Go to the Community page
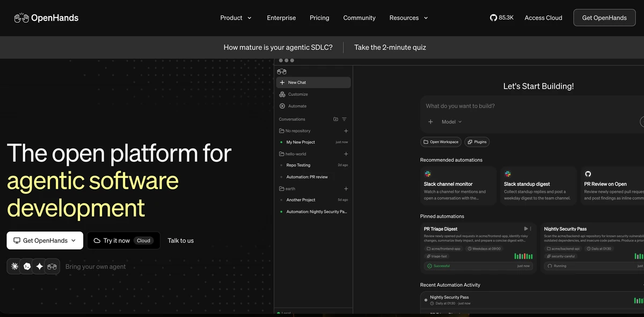The height and width of the screenshot is (317, 644). point(360,18)
